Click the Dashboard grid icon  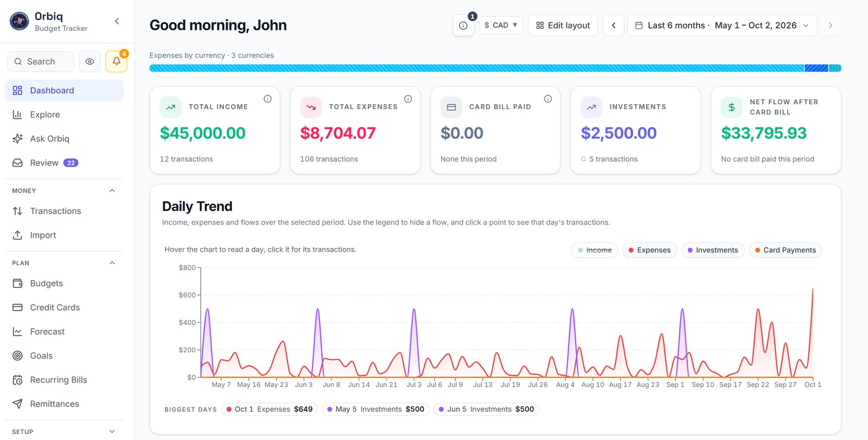pyautogui.click(x=17, y=91)
